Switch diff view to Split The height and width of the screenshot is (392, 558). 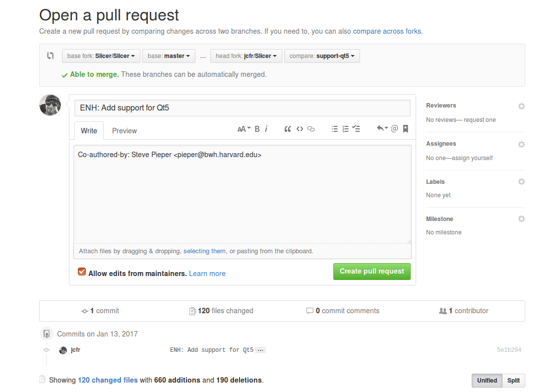(513, 381)
